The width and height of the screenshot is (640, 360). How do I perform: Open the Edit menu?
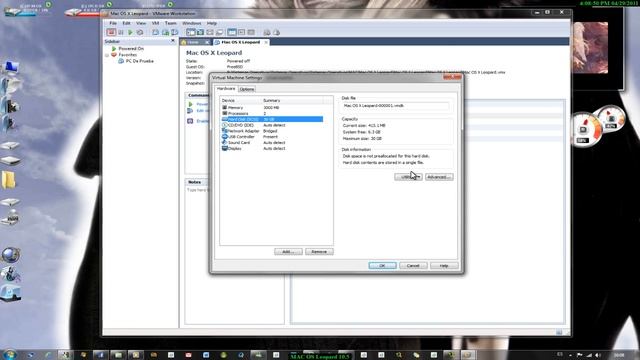(x=127, y=23)
